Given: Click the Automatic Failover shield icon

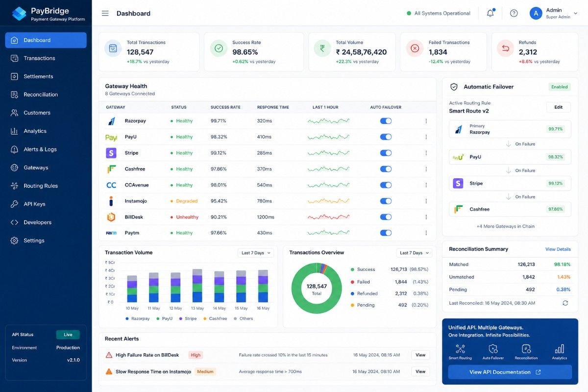Looking at the screenshot, I should (454, 87).
